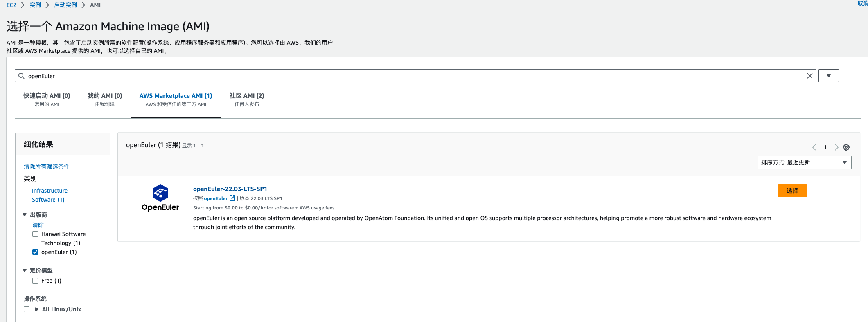Uncheck the openEuler publisher checkbox
The height and width of the screenshot is (322, 868).
tap(35, 252)
